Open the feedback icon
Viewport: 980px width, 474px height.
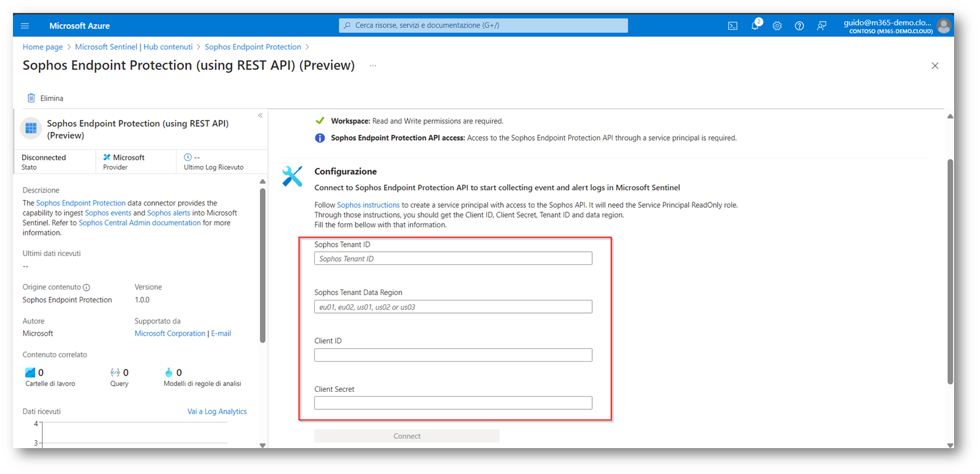point(821,26)
